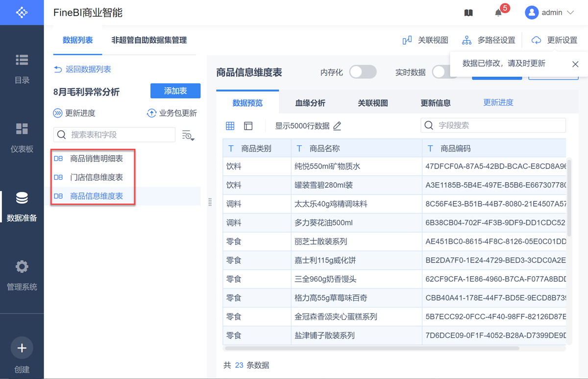588x379 pixels.
Task: Click the cell 格力高55g草莓味百奇
Action: pos(357,298)
